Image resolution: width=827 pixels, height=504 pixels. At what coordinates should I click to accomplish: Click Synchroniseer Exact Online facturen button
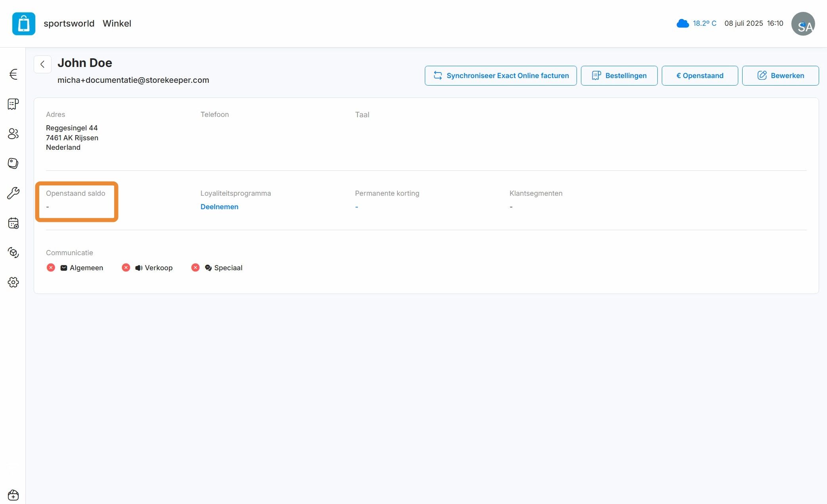pos(500,76)
